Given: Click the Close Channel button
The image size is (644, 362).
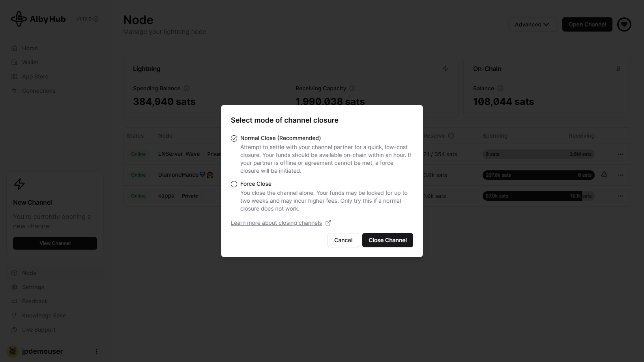Looking at the screenshot, I should [x=388, y=240].
